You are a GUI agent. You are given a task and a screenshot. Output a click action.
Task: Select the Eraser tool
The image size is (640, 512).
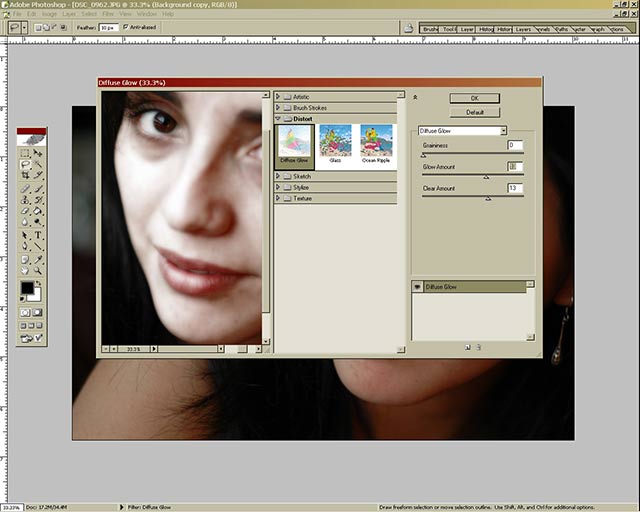(x=25, y=211)
